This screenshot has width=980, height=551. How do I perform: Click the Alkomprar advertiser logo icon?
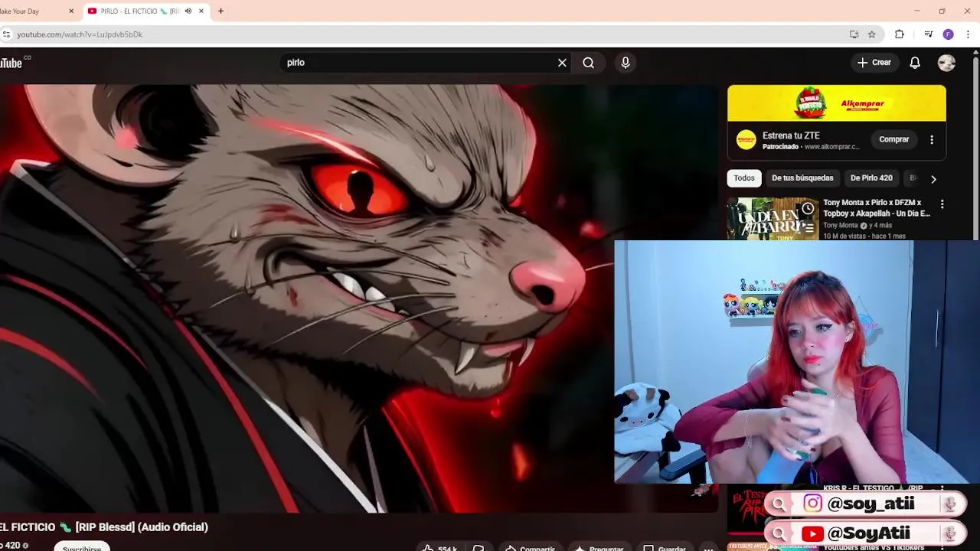[746, 140]
